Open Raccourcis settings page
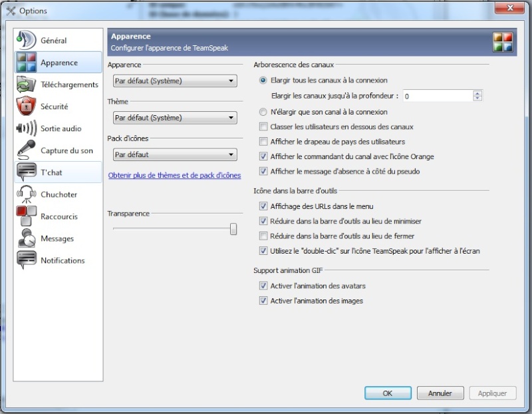 pos(58,216)
